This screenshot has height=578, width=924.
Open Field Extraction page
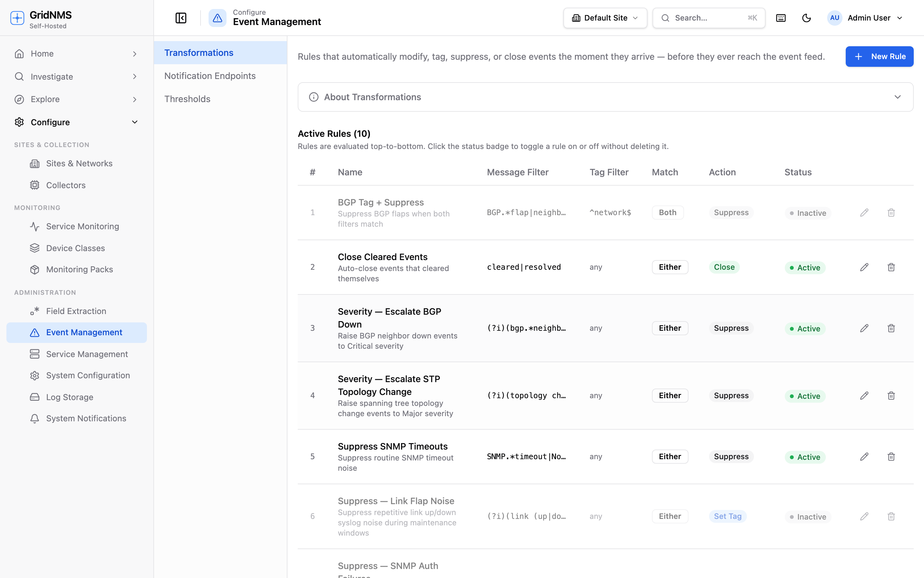77,311
